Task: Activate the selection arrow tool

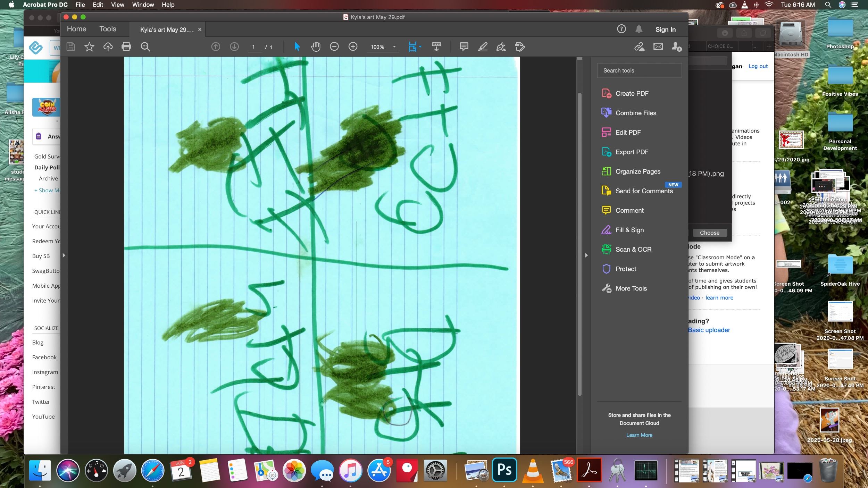Action: (x=297, y=47)
